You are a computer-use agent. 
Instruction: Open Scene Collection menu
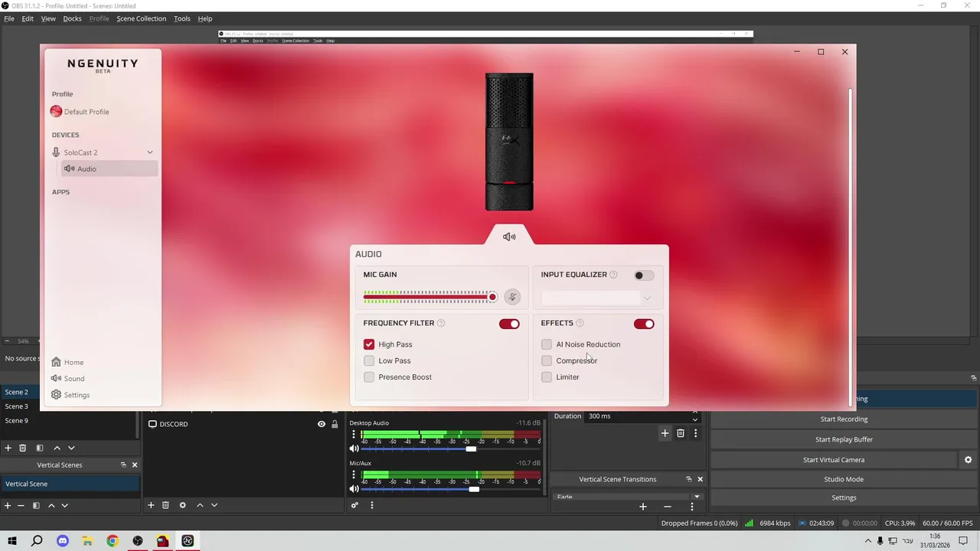coord(141,18)
